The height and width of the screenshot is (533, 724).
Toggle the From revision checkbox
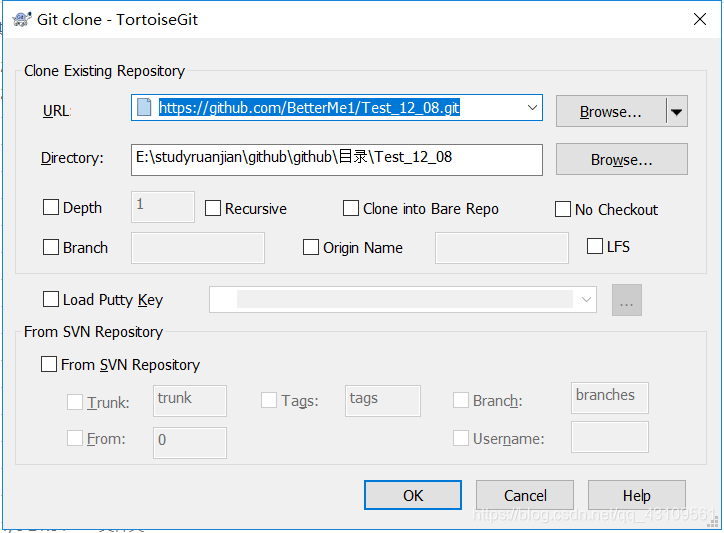[x=75, y=438]
